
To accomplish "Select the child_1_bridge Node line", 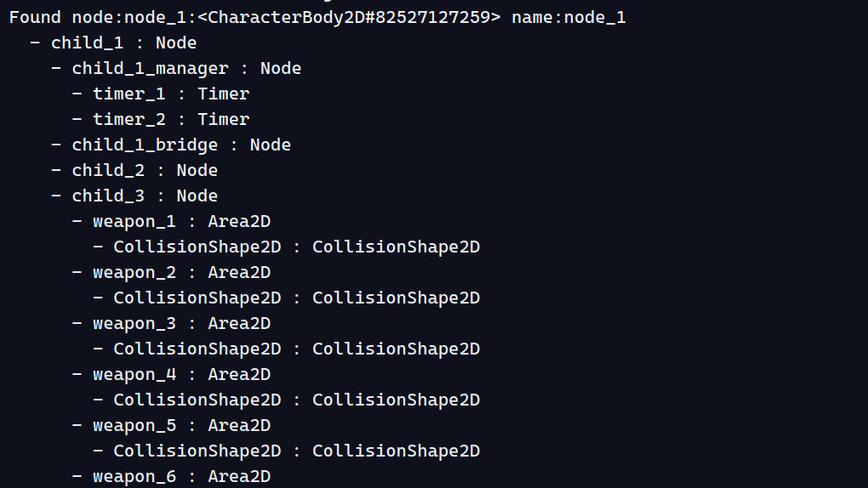I will [171, 145].
